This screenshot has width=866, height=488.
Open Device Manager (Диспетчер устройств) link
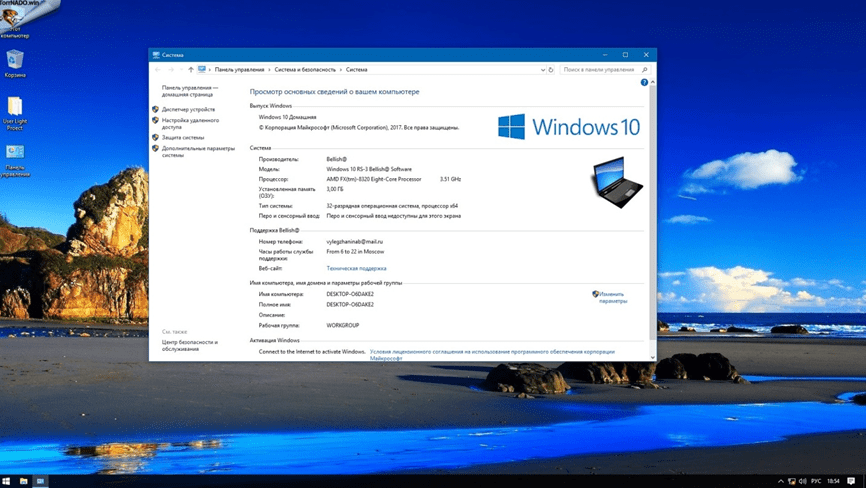pyautogui.click(x=188, y=109)
